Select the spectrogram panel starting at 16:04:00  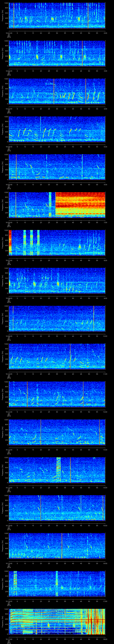pos(57,129)
